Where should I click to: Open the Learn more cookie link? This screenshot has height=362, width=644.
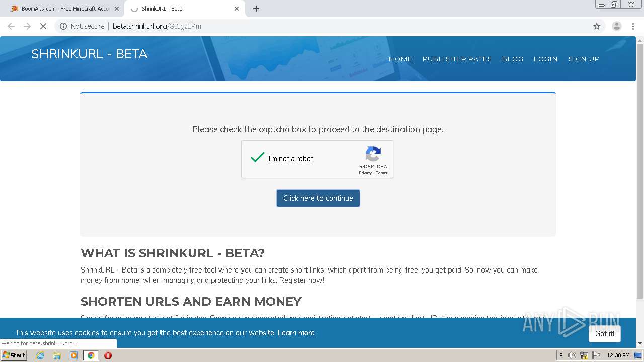pos(296,333)
